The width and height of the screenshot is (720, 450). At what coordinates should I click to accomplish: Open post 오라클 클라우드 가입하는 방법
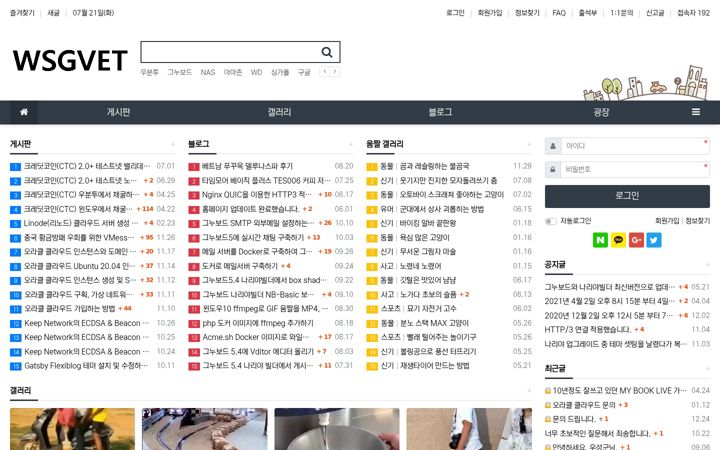pyautogui.click(x=69, y=309)
